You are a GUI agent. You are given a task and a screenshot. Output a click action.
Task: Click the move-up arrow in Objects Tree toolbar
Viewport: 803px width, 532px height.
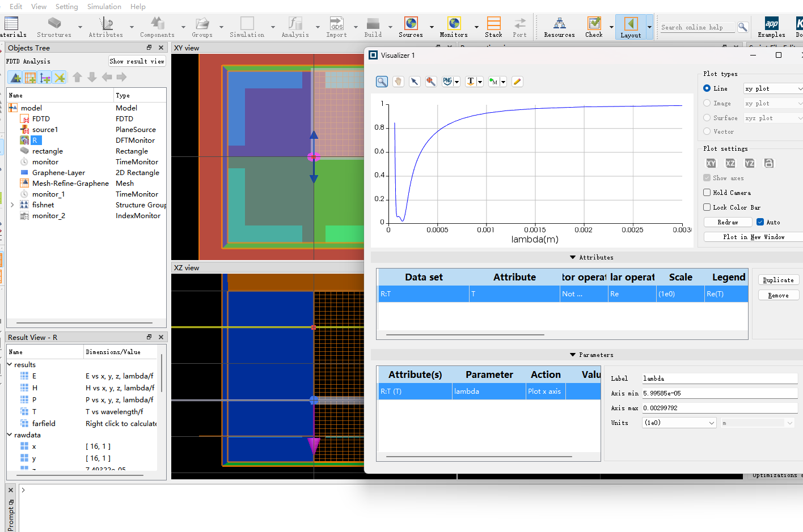point(77,77)
